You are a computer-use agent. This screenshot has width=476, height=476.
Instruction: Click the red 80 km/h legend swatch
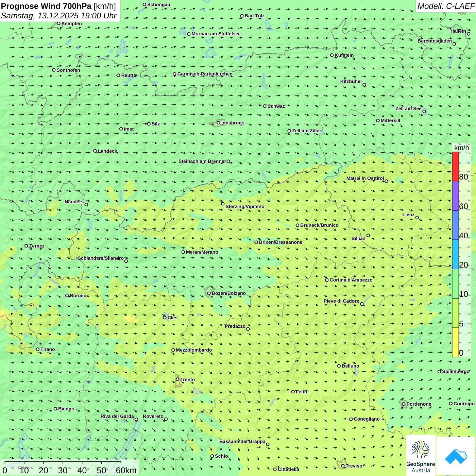455,166
